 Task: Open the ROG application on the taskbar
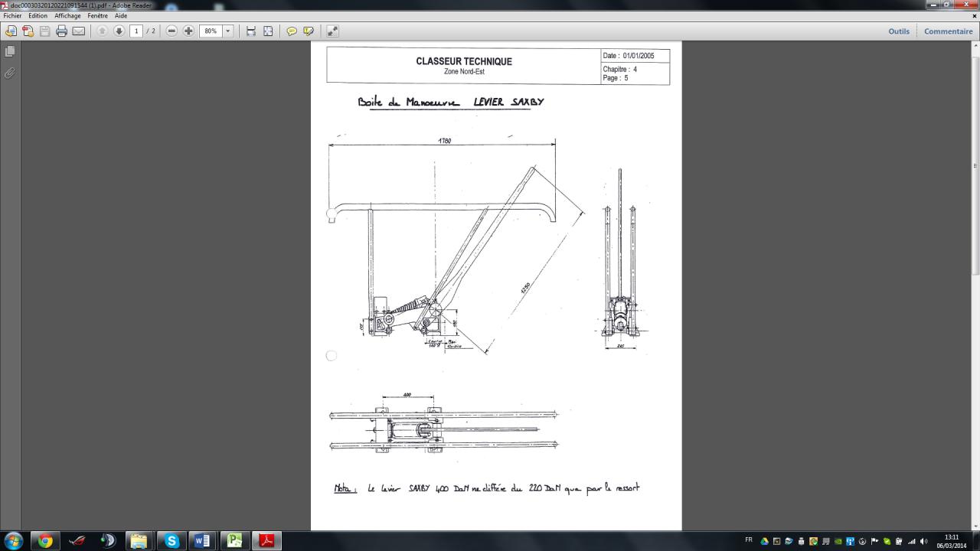pos(77,541)
